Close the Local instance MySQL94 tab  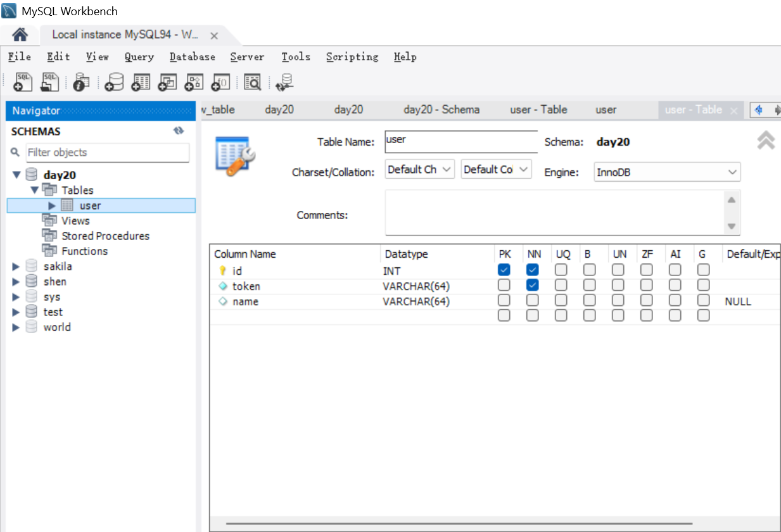[214, 35]
